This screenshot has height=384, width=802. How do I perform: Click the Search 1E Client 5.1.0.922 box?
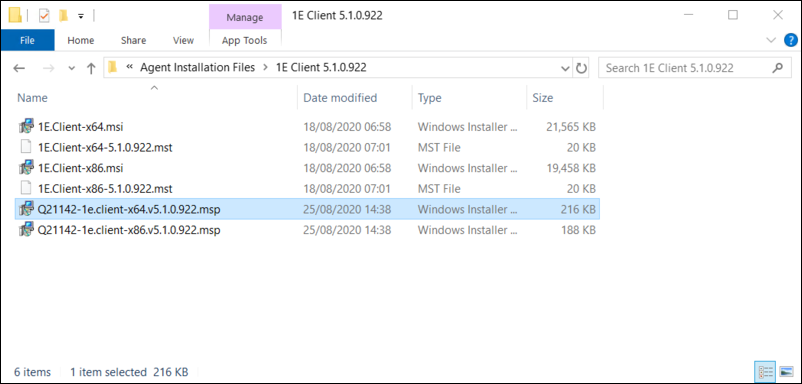click(x=695, y=68)
